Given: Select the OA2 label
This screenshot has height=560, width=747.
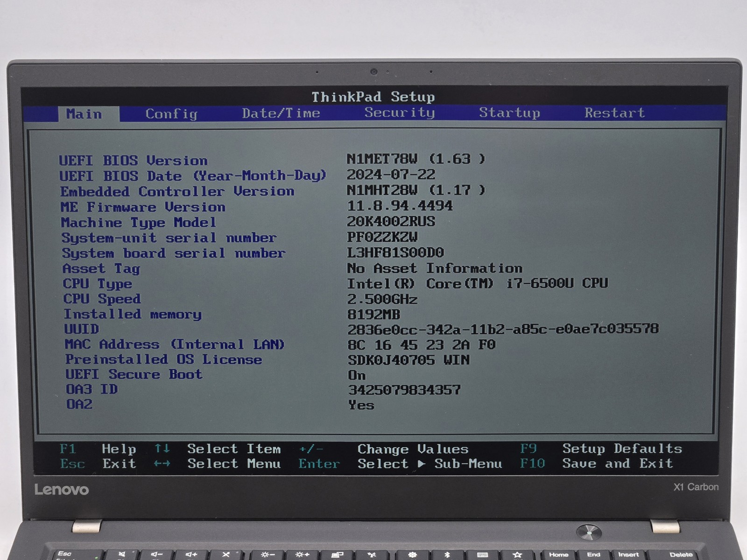Looking at the screenshot, I should 79,404.
